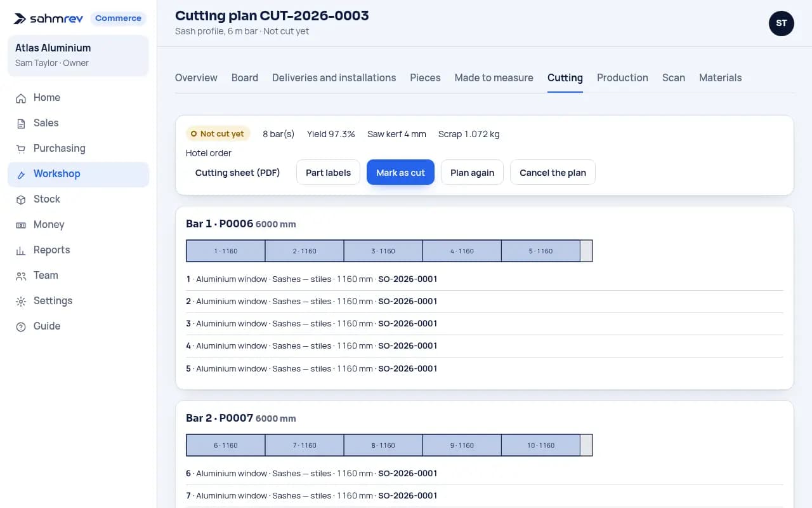Select the Cutting tab
This screenshot has height=508, width=812.
coord(565,77)
